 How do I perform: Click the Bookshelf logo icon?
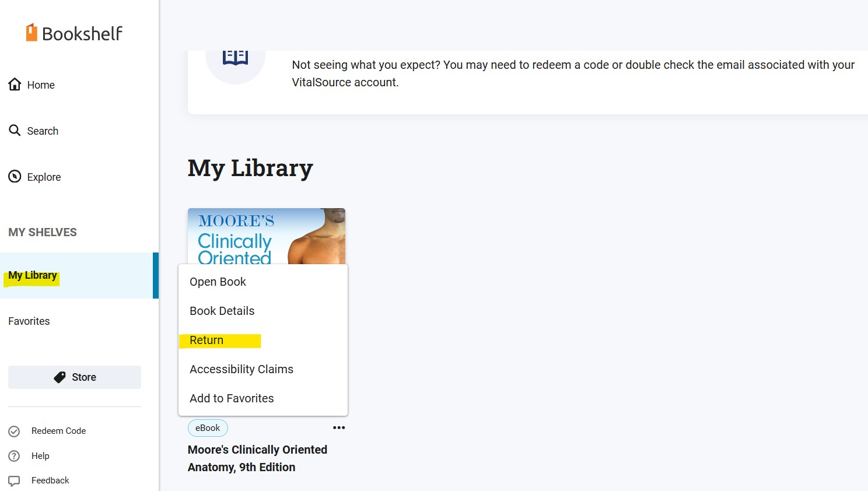(x=32, y=33)
